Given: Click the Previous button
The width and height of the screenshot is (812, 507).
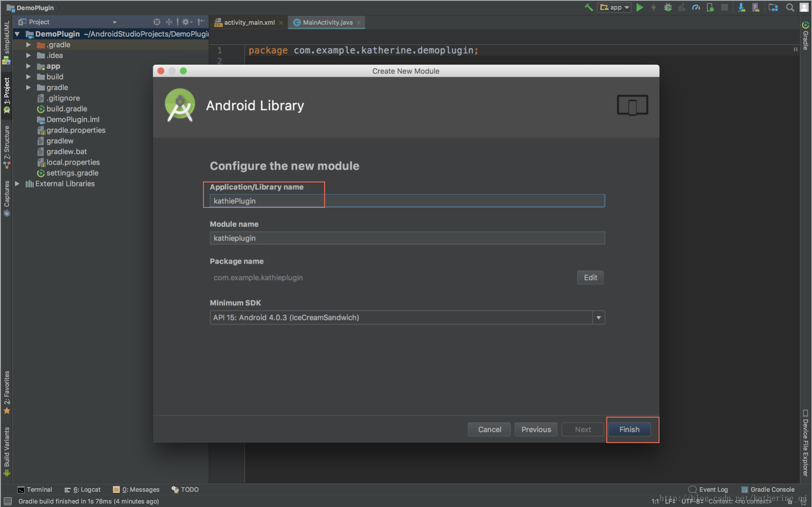Looking at the screenshot, I should point(536,429).
